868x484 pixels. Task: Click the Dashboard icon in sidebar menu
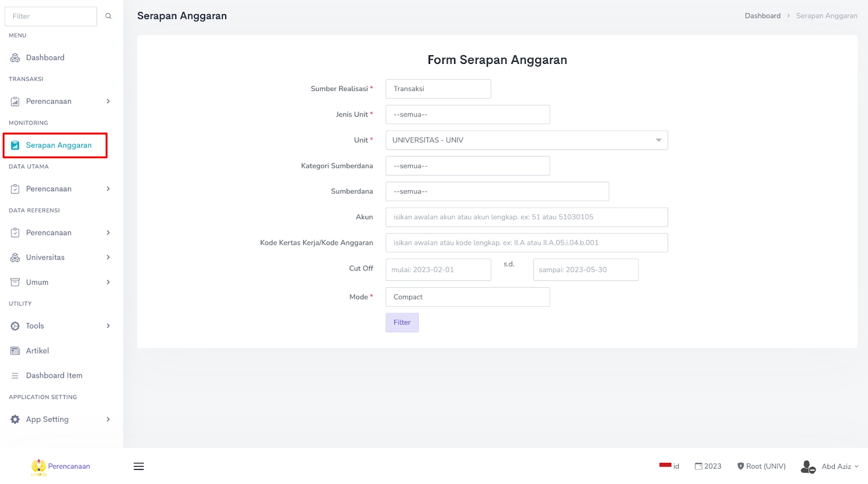[15, 58]
